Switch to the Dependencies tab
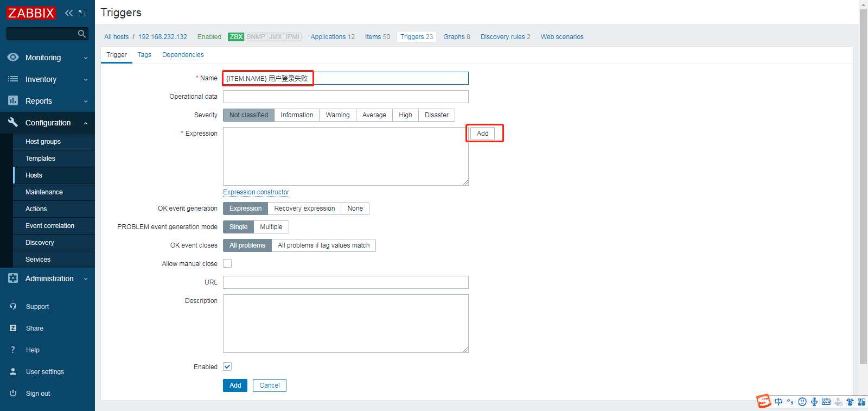The width and height of the screenshot is (868, 411). coord(183,55)
